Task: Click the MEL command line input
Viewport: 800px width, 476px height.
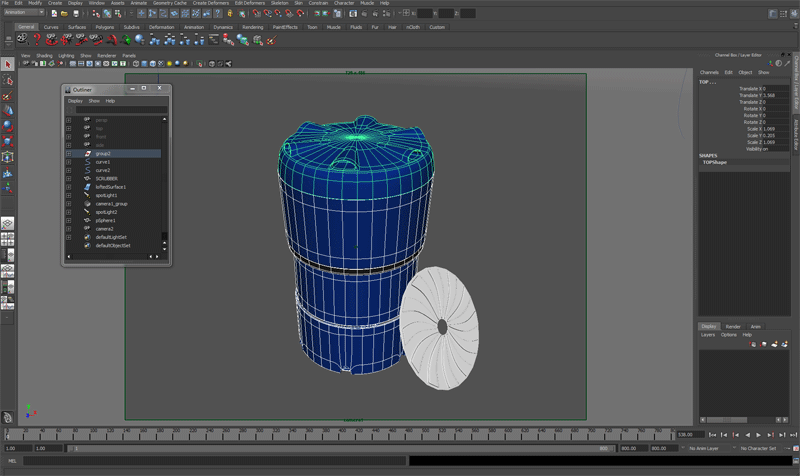Action: 215,461
